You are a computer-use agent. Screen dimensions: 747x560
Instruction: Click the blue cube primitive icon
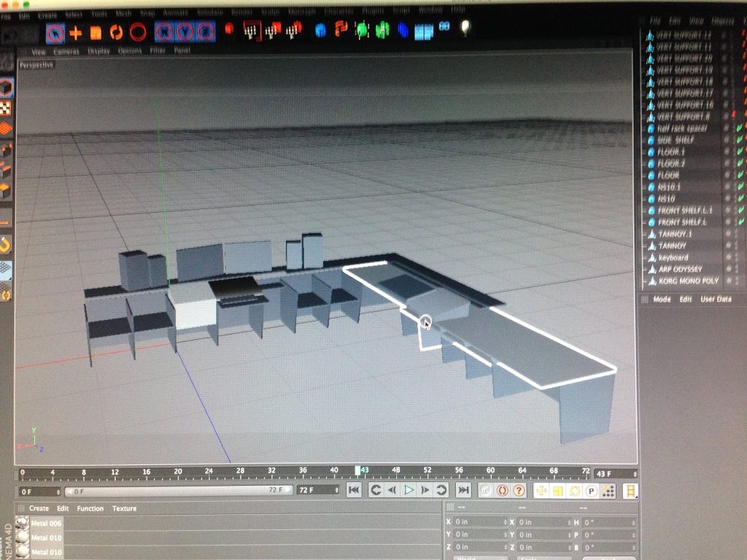320,30
